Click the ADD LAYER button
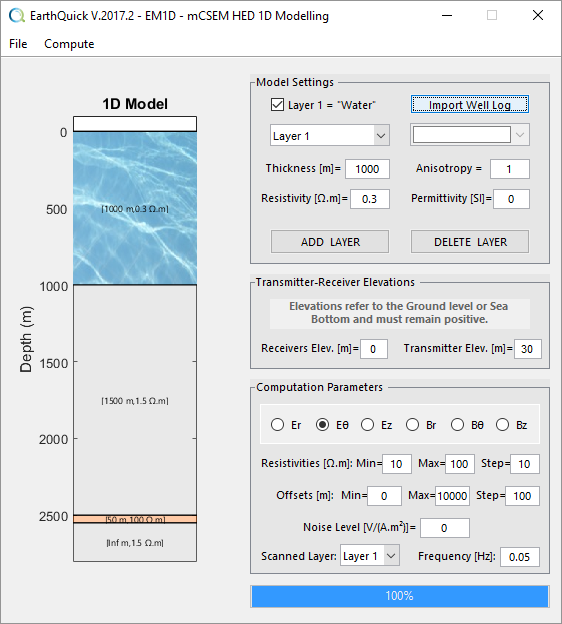Screen dimensions: 562x624 coord(330,242)
